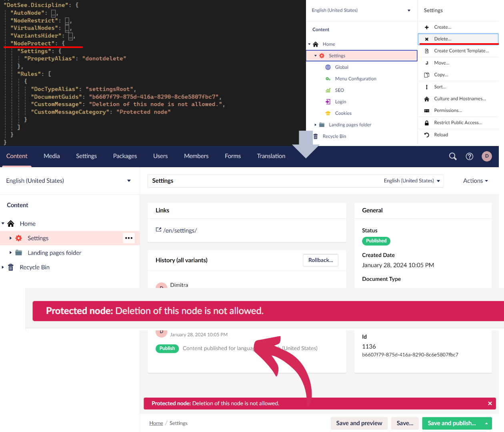The height and width of the screenshot is (432, 504).
Task: Click the Landing pages folder icon
Action: (x=19, y=253)
